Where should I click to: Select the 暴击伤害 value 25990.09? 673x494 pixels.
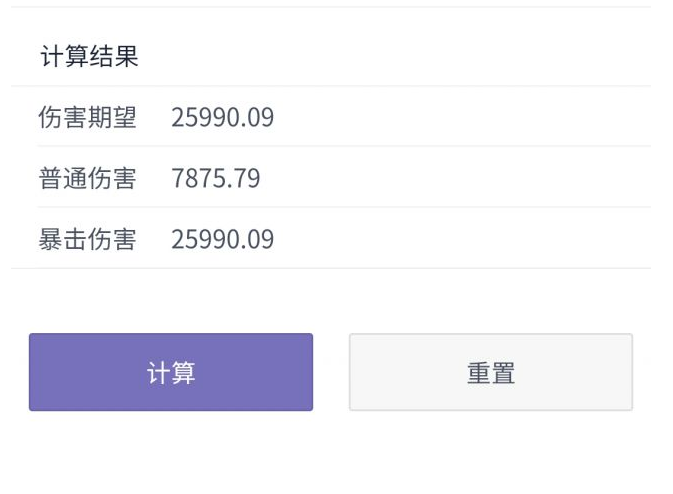(222, 240)
